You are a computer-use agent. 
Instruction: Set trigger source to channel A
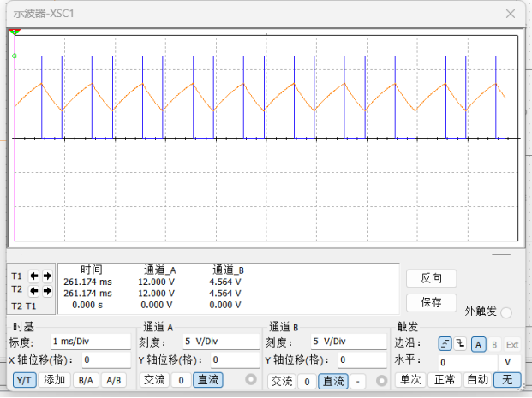(479, 344)
